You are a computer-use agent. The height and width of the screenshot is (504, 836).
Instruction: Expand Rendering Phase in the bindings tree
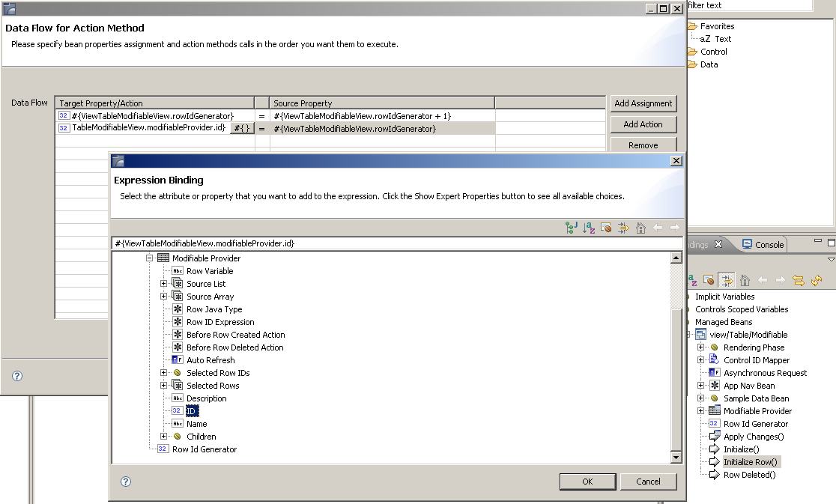tap(700, 347)
